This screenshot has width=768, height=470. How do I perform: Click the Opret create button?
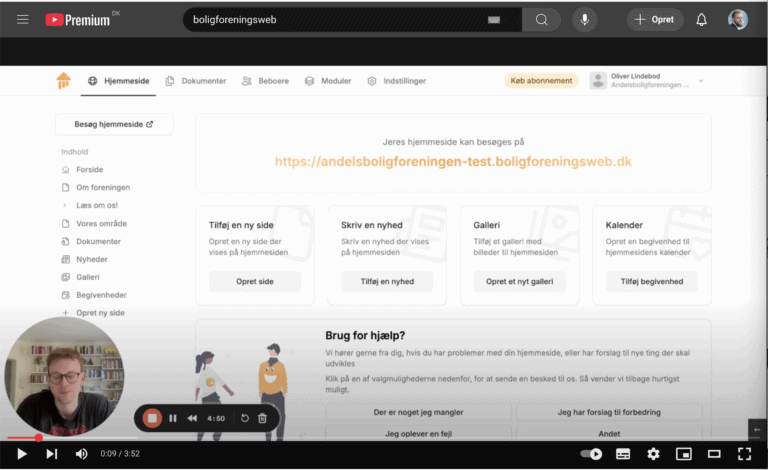coord(654,20)
